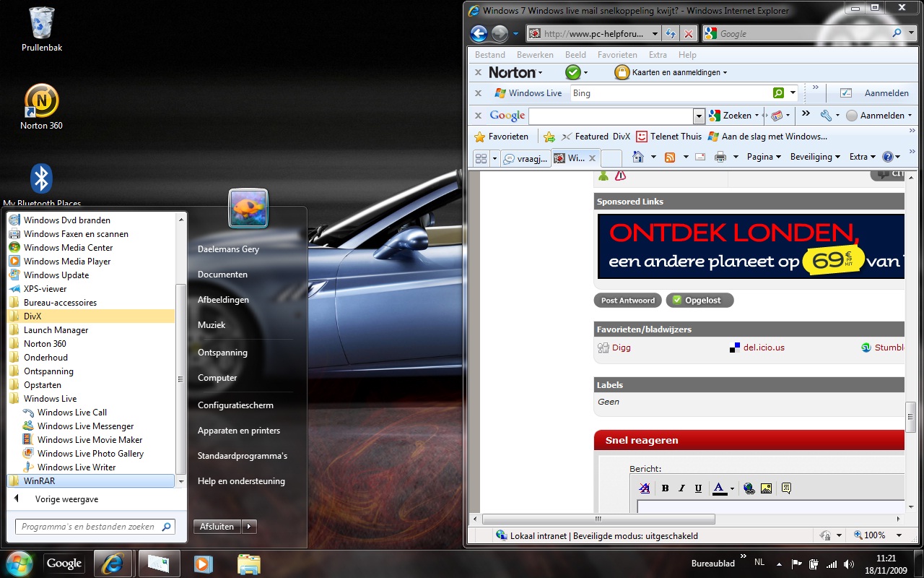This screenshot has width=924, height=578.
Task: Open the Beeld menu
Action: pos(575,55)
